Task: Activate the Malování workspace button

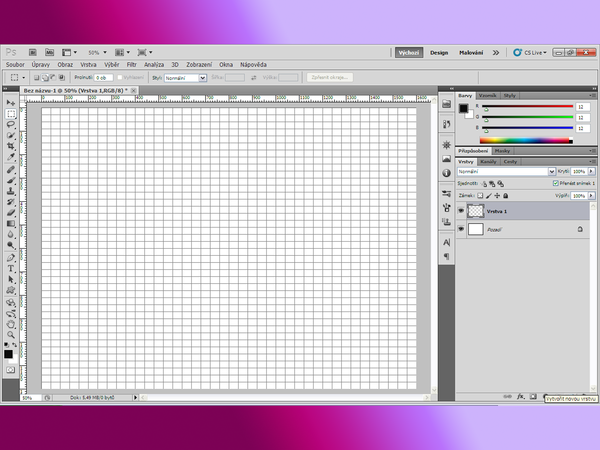Action: point(471,52)
